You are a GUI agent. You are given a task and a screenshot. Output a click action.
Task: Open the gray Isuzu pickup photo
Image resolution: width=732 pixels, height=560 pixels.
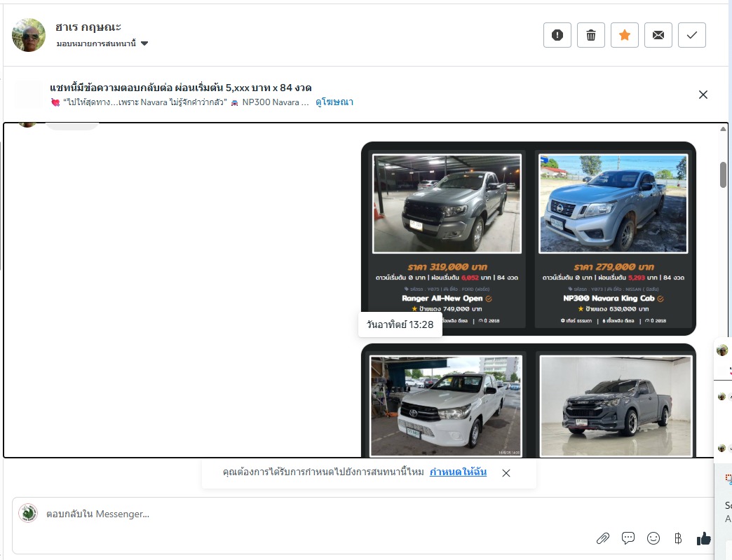[x=616, y=406]
